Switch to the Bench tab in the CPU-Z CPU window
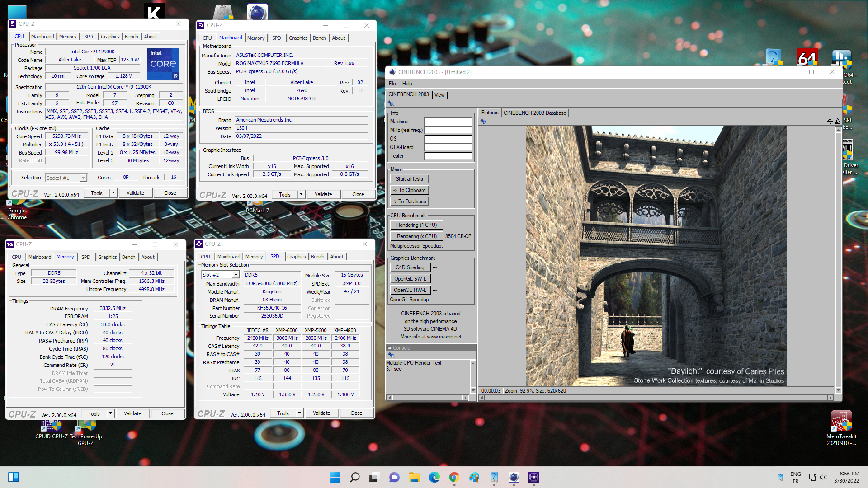 click(x=132, y=37)
